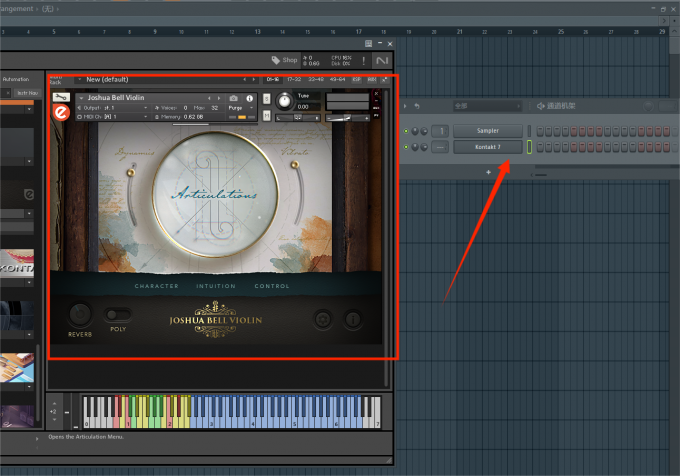Select the Kontakt 7 channel button

488,148
